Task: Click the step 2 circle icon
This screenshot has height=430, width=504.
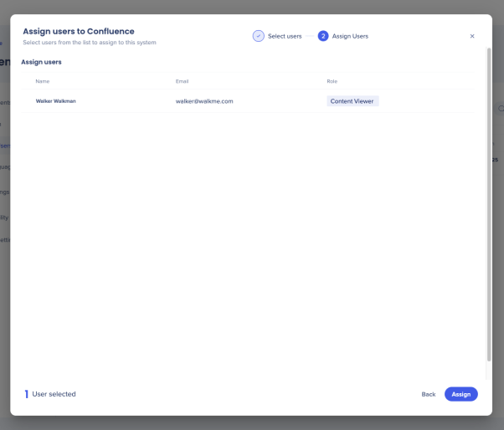Action: point(323,36)
